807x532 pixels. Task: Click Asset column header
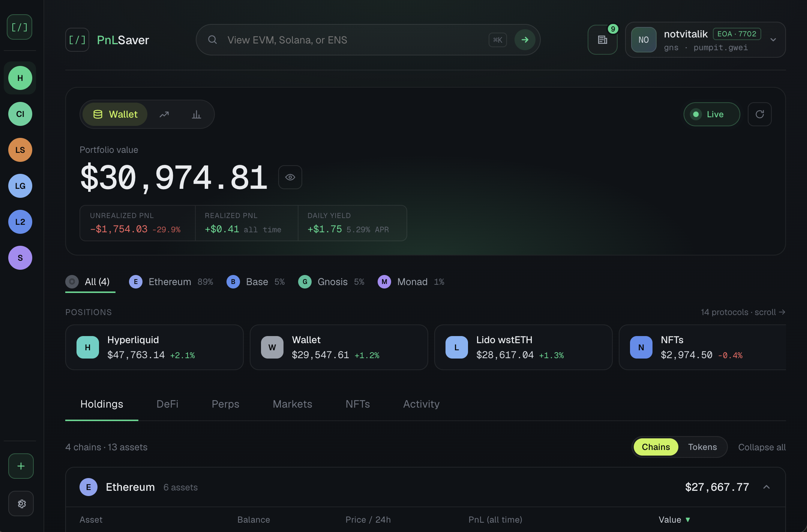pyautogui.click(x=91, y=520)
